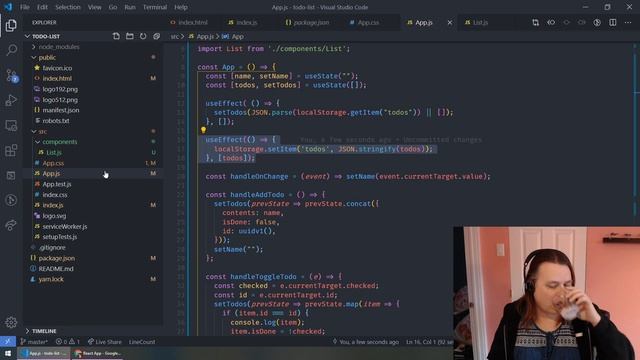Image resolution: width=640 pixels, height=360 pixels.
Task: Switch to React App Chrome taskbar item
Action: pos(98,353)
